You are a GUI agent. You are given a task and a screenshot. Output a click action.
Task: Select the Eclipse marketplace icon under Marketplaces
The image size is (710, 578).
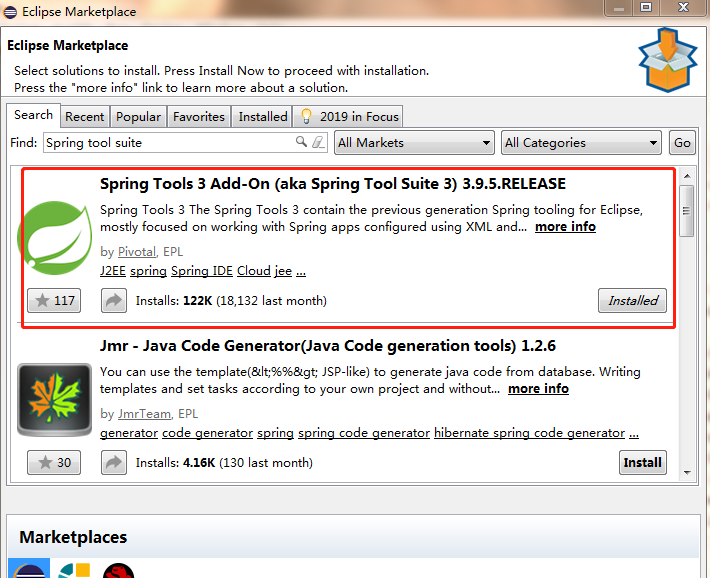tap(29, 568)
